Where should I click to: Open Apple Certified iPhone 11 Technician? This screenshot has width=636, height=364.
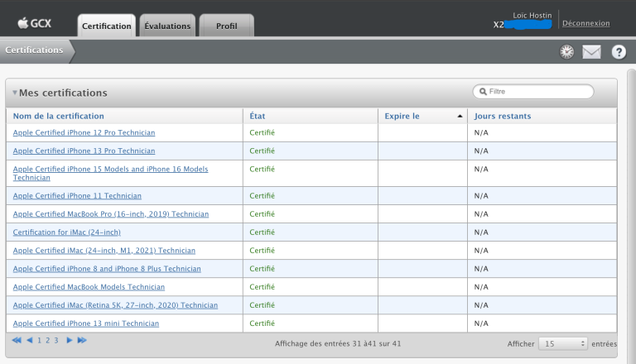pos(77,196)
